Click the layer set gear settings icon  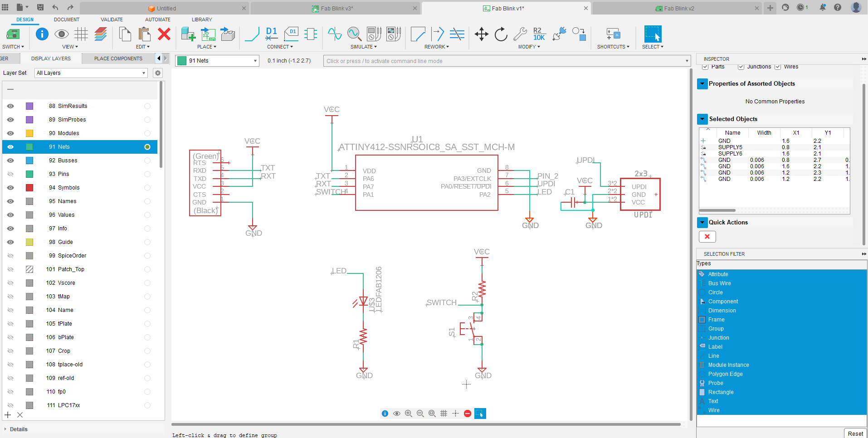coord(158,73)
